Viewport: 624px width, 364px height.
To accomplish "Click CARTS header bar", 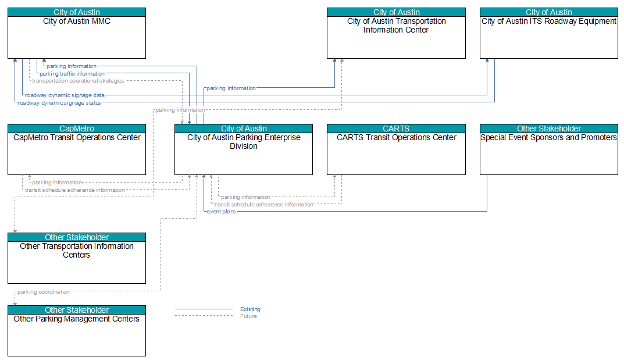I will pos(396,129).
